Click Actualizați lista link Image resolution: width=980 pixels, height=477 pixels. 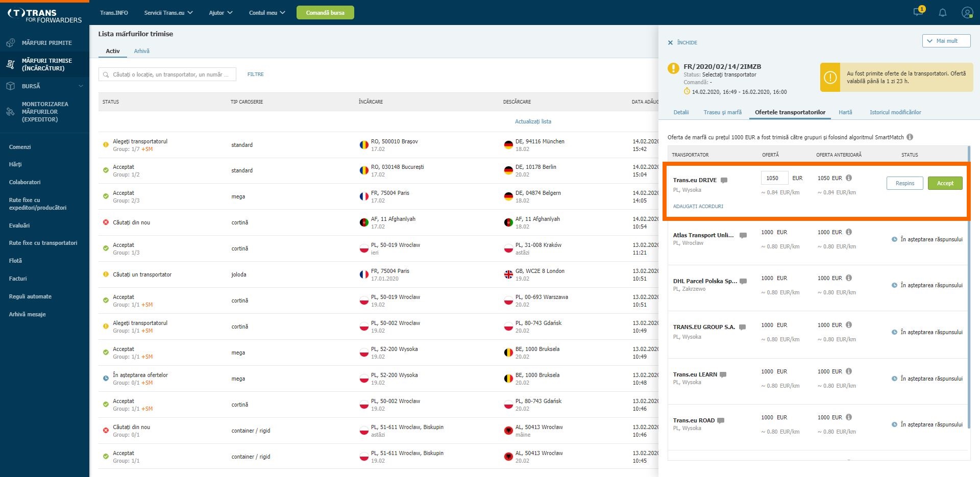click(533, 121)
